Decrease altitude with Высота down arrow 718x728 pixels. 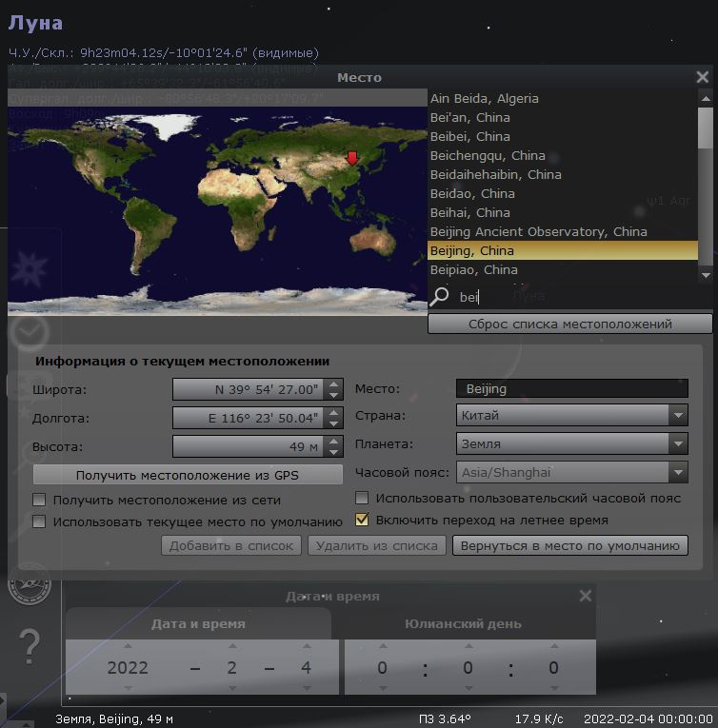(333, 452)
